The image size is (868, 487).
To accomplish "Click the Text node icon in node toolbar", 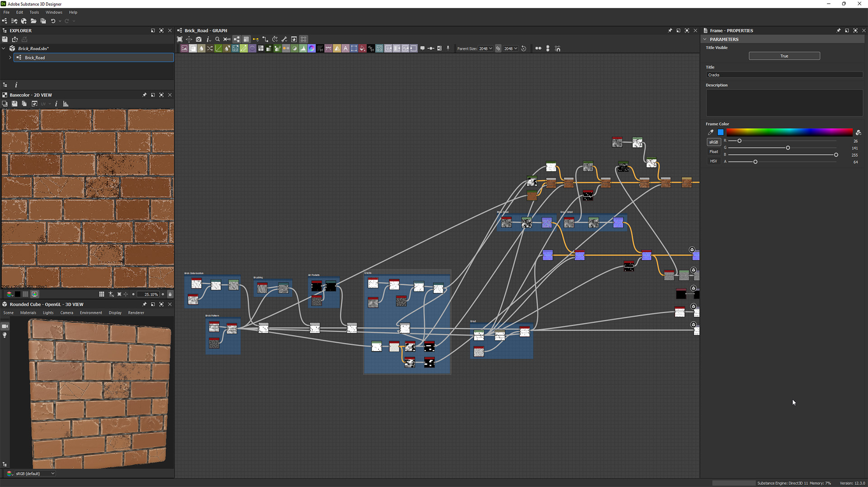I will click(345, 49).
